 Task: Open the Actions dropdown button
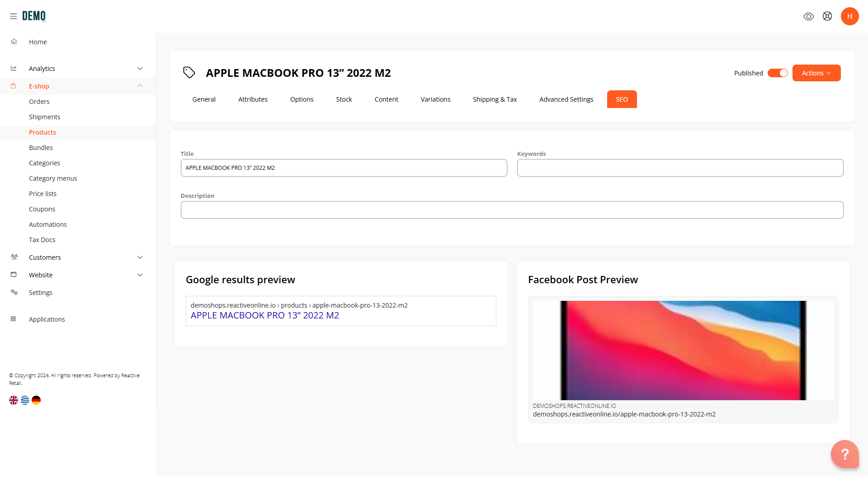[x=816, y=73]
